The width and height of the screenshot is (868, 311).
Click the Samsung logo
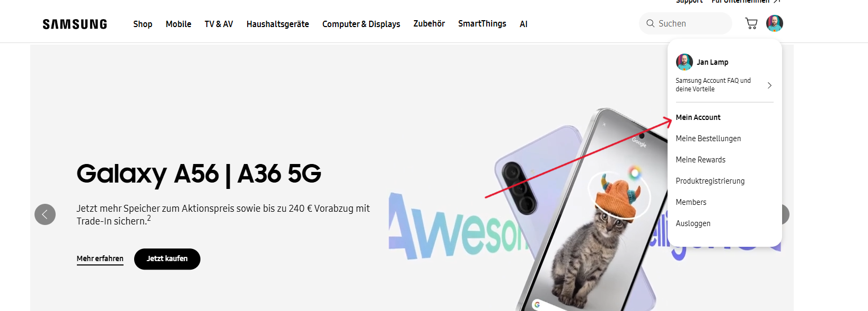pos(75,24)
